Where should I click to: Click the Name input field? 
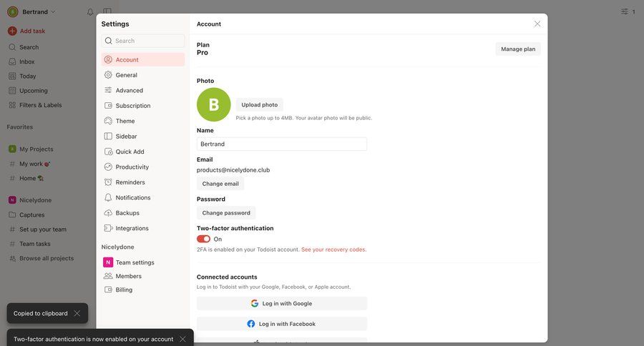coord(282,144)
